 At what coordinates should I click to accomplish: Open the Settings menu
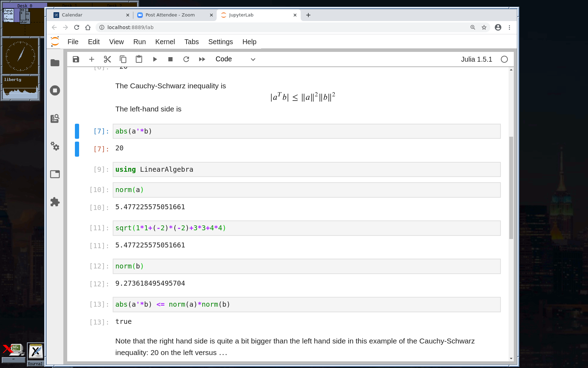click(220, 42)
